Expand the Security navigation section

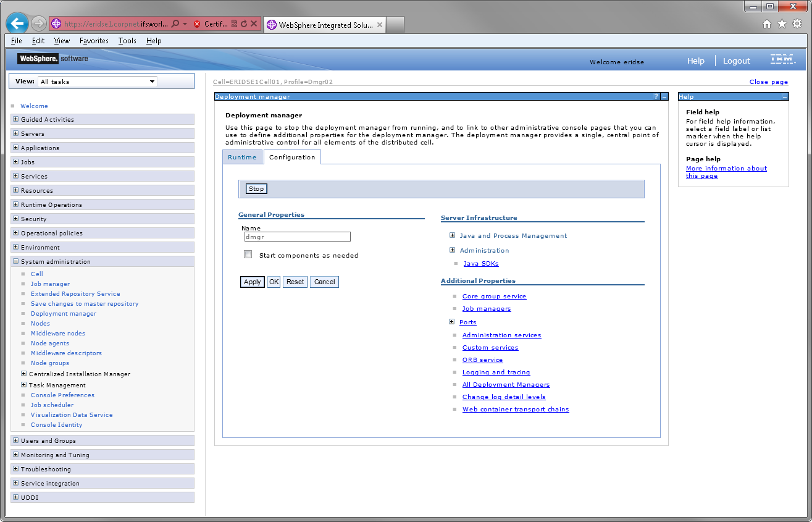point(15,219)
